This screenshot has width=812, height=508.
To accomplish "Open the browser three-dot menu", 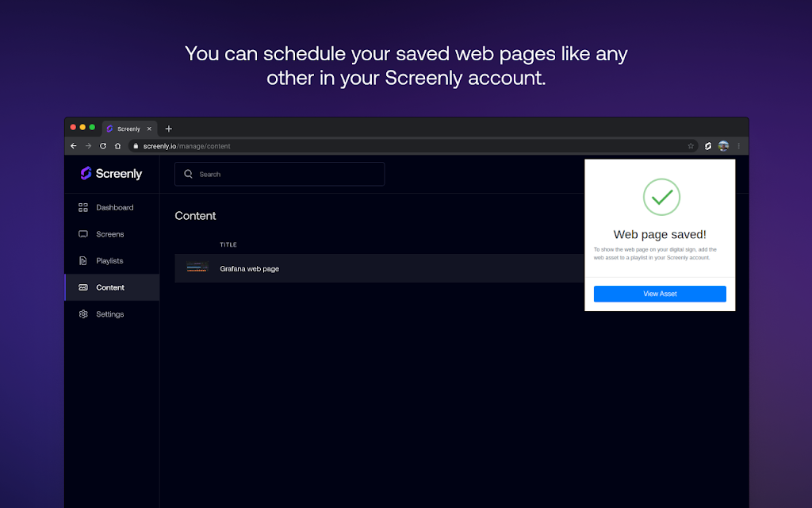I will click(x=738, y=146).
